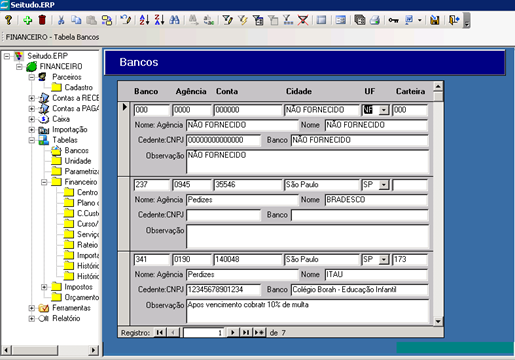Click left arrow of tree scrollbar
This screenshot has width=515, height=360.
point(6,350)
